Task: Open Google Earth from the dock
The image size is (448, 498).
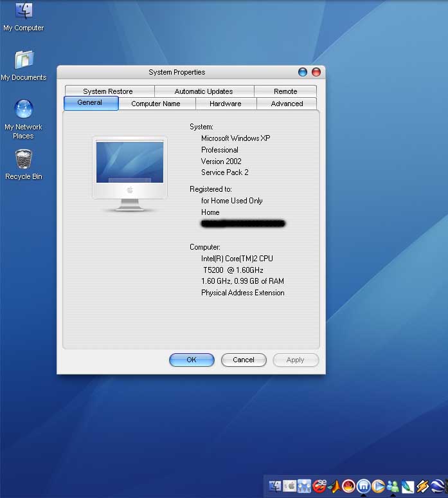Action: tap(438, 486)
